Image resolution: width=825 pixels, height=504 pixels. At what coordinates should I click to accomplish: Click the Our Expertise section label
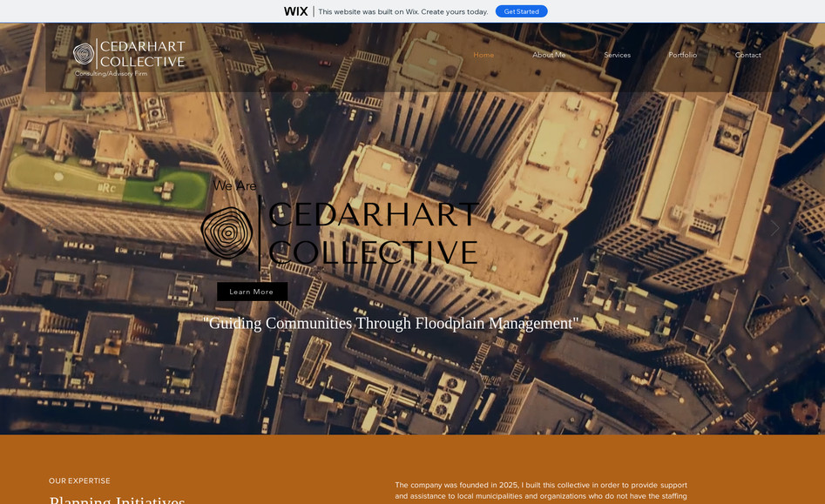pos(79,480)
